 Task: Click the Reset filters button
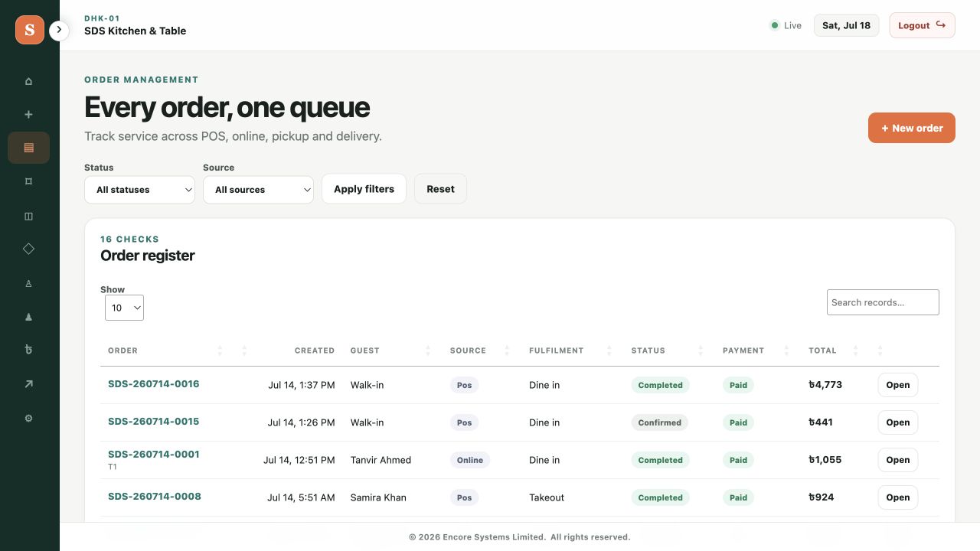point(440,189)
